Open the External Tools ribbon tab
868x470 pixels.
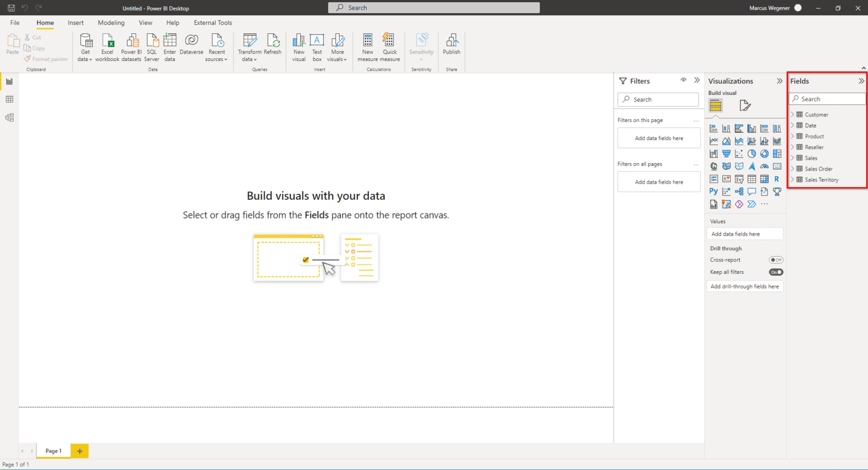point(213,23)
